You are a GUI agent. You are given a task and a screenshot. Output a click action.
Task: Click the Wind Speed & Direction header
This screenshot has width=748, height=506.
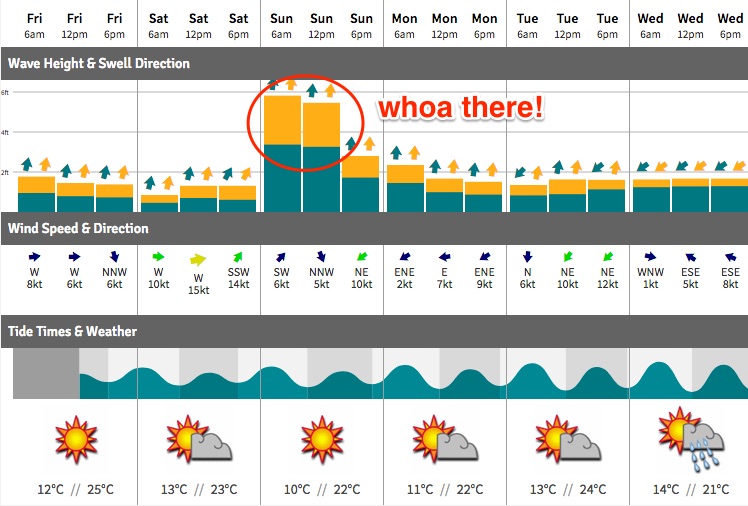(x=374, y=228)
